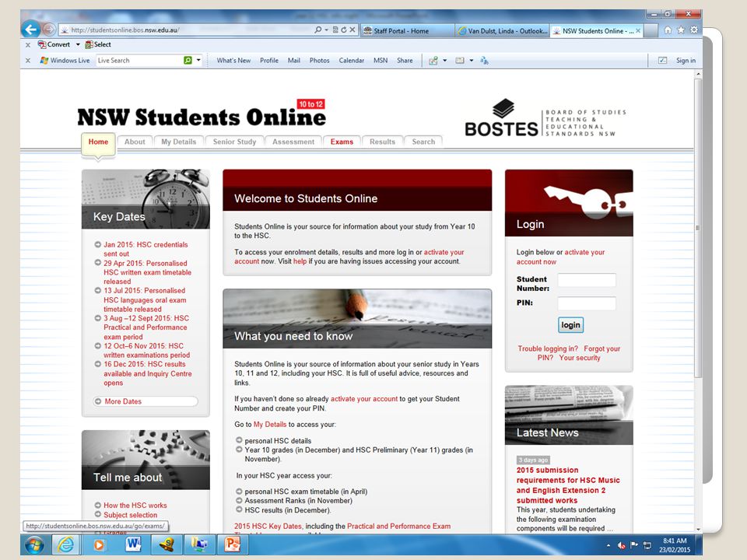747x560 pixels.
Task: Click the Convert toolbar button
Action: 54,44
